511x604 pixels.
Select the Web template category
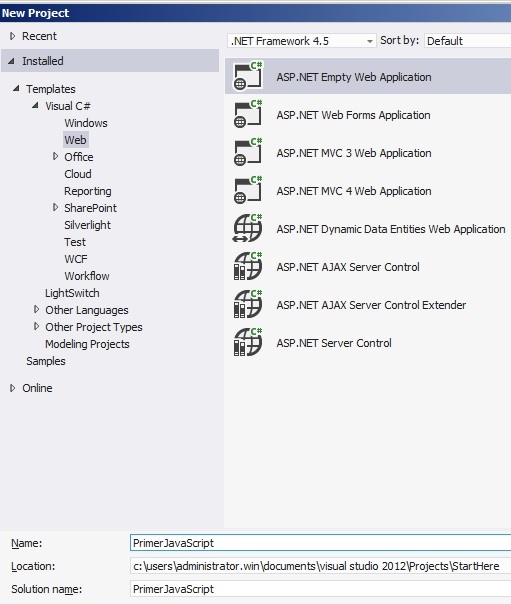tap(75, 140)
